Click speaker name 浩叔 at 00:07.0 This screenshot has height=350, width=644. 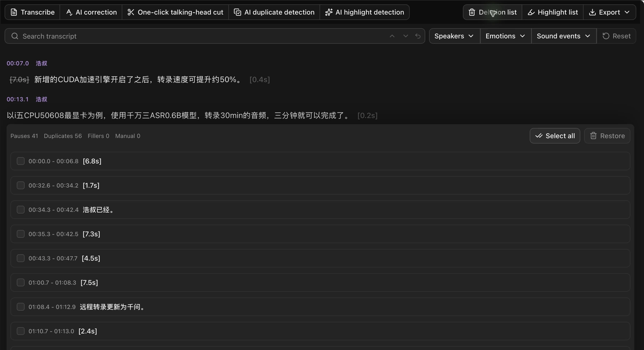click(42, 63)
